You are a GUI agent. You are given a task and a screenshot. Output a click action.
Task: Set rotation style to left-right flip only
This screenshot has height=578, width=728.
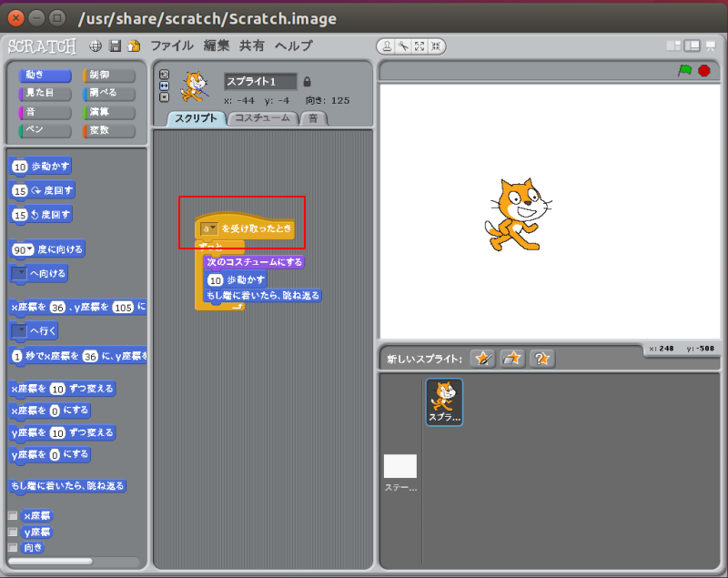165,86
